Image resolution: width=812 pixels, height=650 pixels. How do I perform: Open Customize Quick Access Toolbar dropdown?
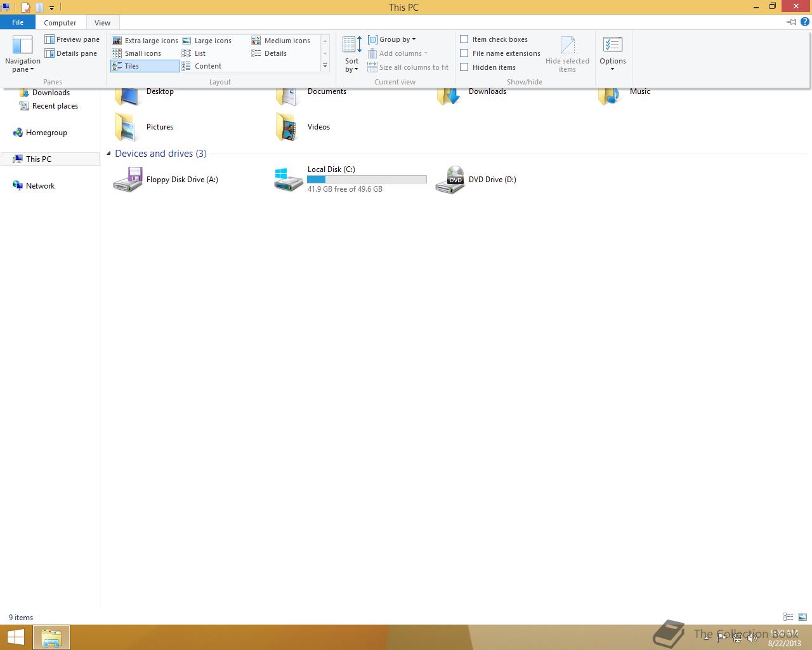52,8
